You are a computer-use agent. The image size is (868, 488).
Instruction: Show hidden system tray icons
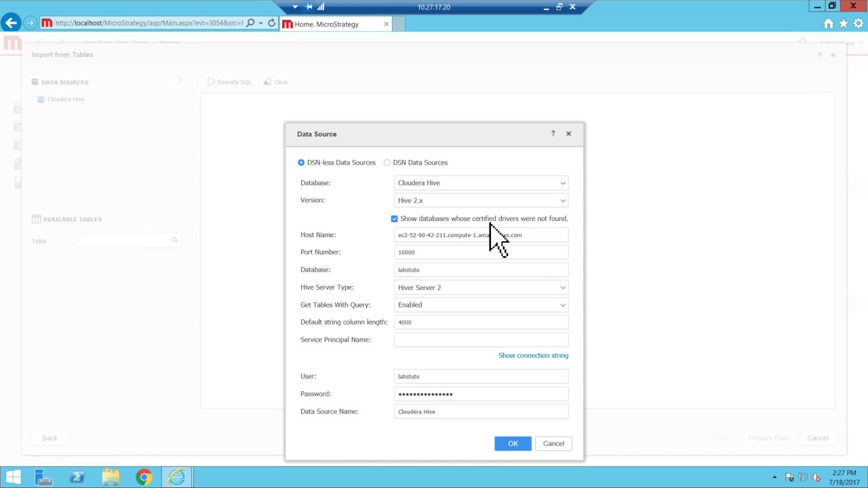click(x=774, y=478)
